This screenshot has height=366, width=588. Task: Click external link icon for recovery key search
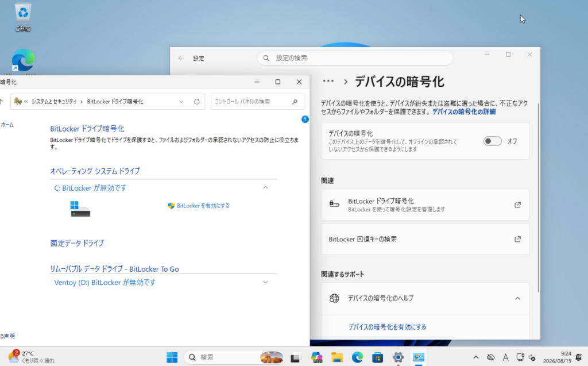(x=517, y=239)
